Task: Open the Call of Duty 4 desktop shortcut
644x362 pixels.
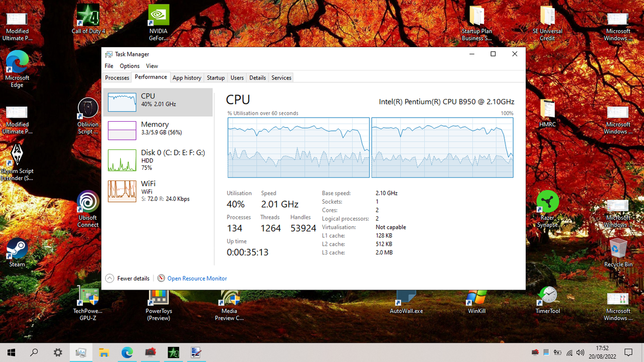Action: [88, 20]
